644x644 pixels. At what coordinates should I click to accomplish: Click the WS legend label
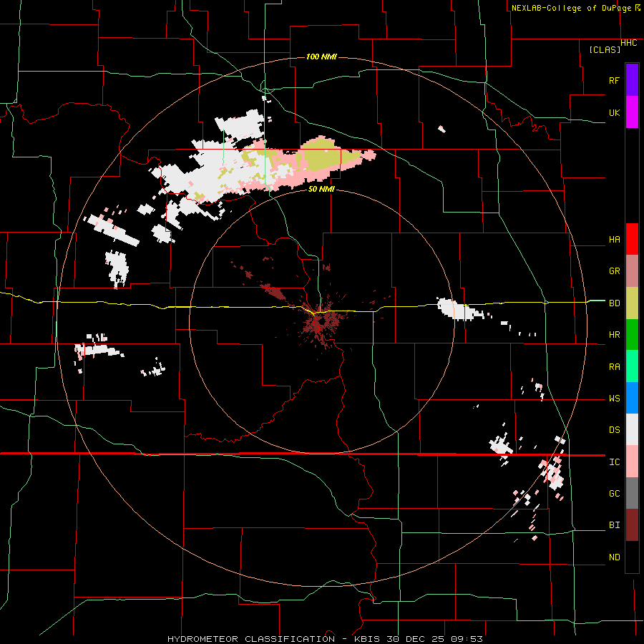coord(614,399)
